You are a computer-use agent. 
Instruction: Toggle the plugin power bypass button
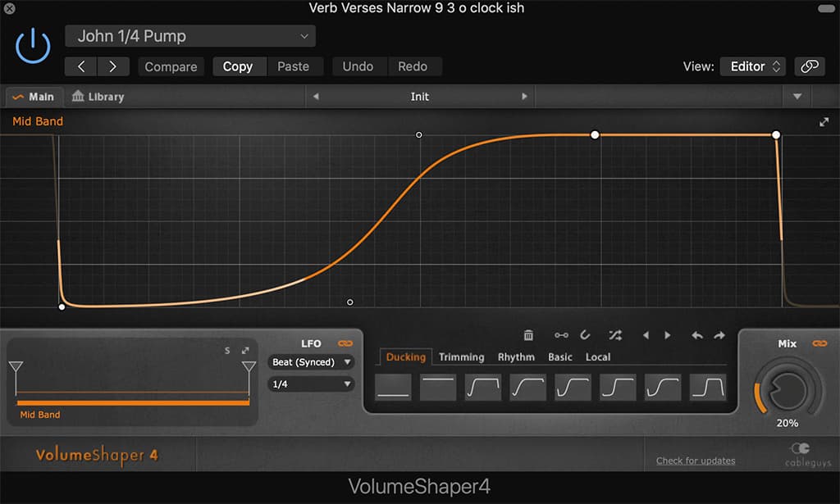pos(33,46)
